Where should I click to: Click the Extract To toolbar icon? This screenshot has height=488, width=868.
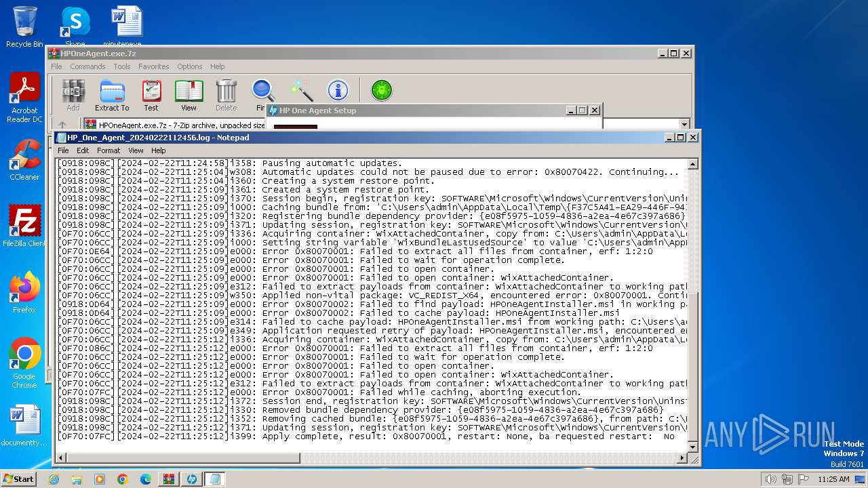coord(112,95)
